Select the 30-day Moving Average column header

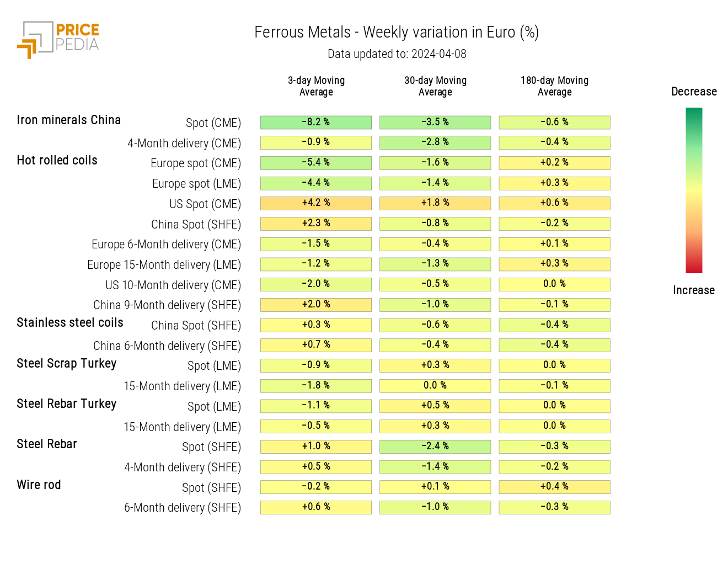(435, 86)
